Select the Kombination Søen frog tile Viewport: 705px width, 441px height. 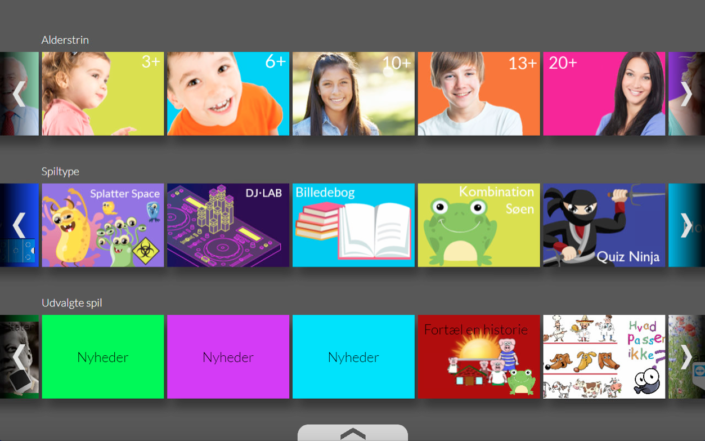(479, 225)
